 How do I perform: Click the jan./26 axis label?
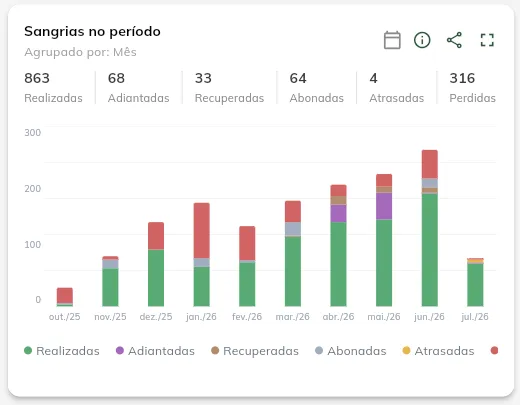tap(201, 317)
